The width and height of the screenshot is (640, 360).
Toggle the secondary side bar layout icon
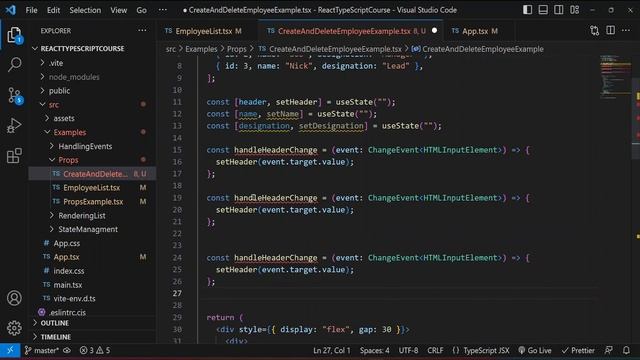coord(559,10)
